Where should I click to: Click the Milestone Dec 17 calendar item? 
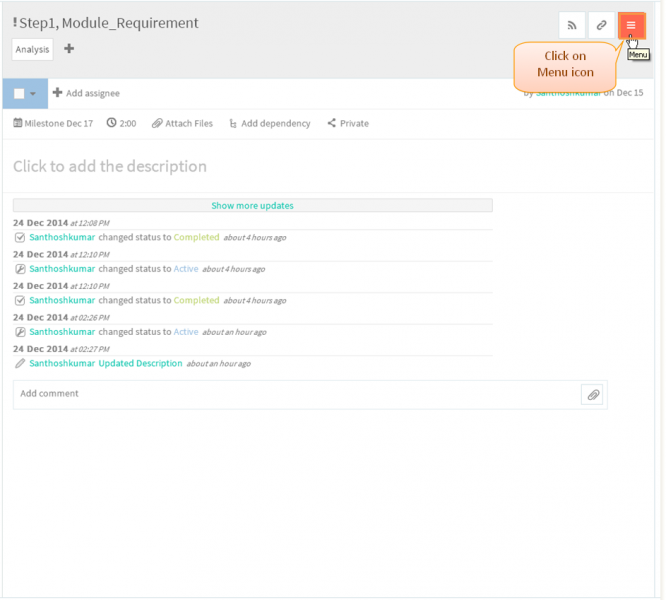tap(53, 124)
